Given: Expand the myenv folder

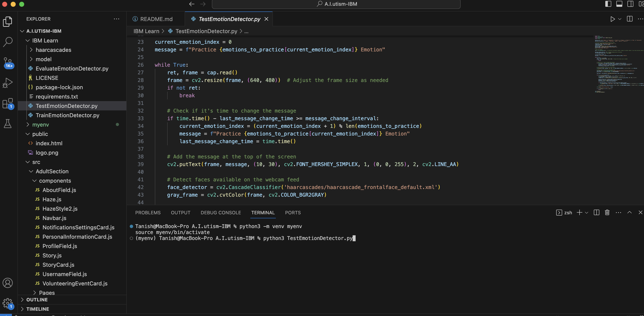Looking at the screenshot, I should [40, 125].
